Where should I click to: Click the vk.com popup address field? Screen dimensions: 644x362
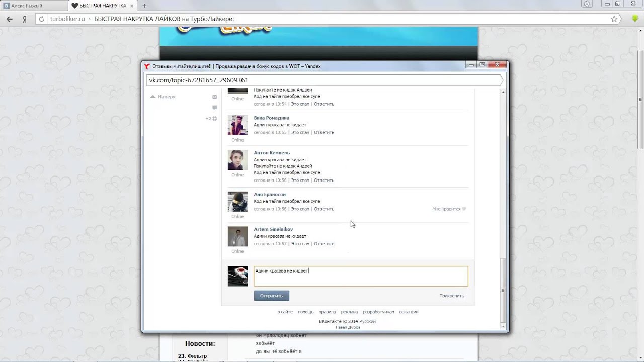[x=324, y=80]
